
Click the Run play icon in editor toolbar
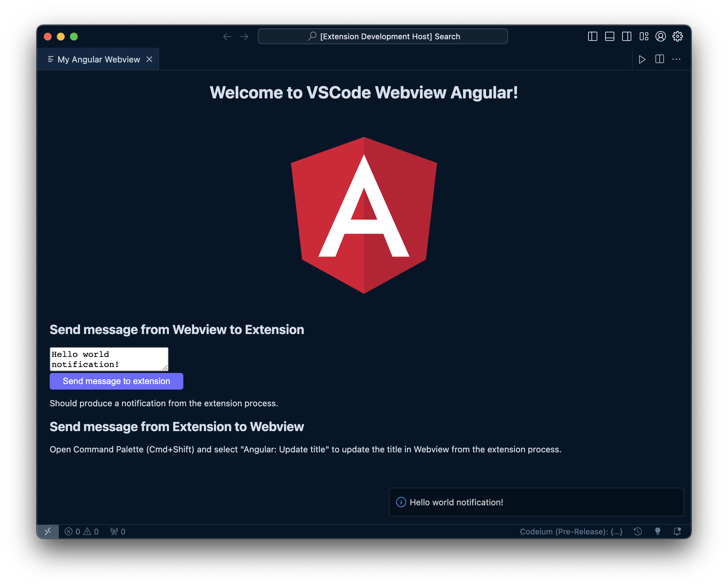[642, 59]
